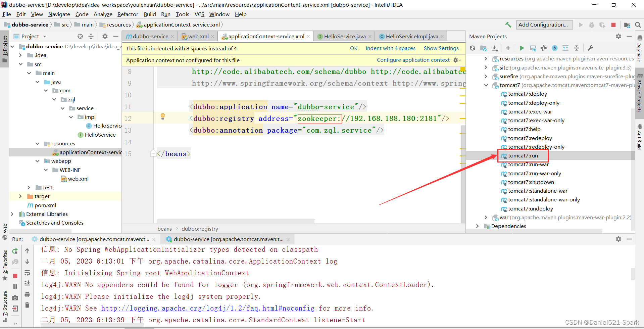Viewport: 644px width, 329px height.
Task: Collapse the src folder
Action: [x=20, y=64]
